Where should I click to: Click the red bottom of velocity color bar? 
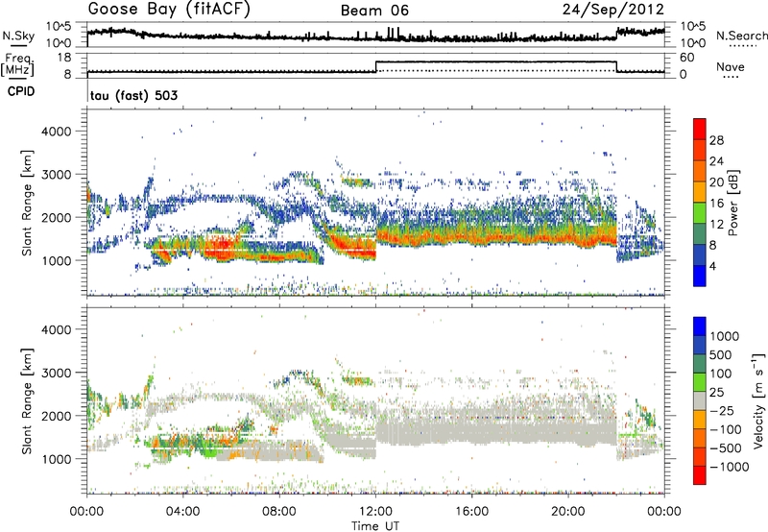[700, 474]
